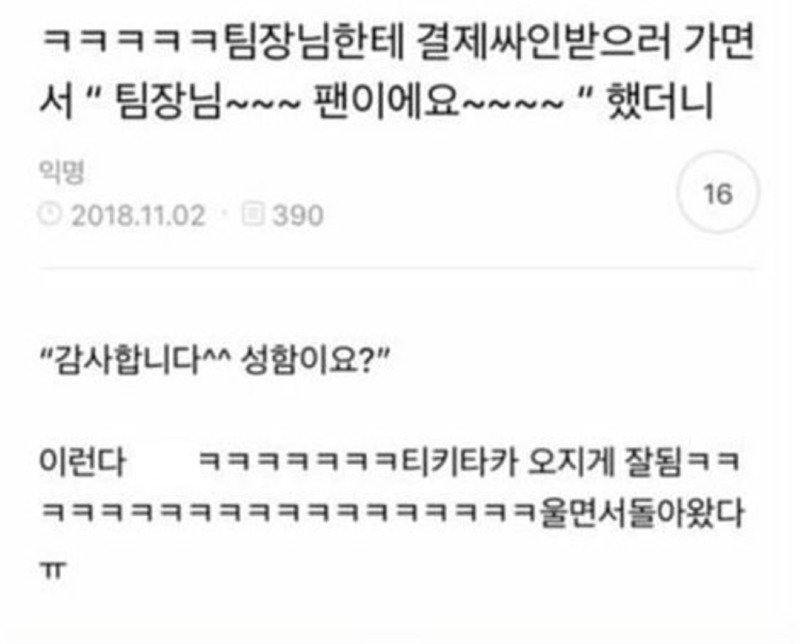Click the final ㅠ character of the post

pos(53,570)
